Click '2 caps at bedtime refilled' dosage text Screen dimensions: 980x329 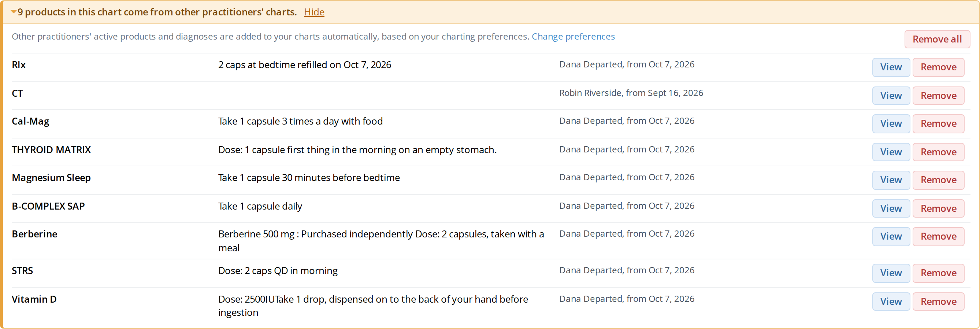click(x=305, y=65)
